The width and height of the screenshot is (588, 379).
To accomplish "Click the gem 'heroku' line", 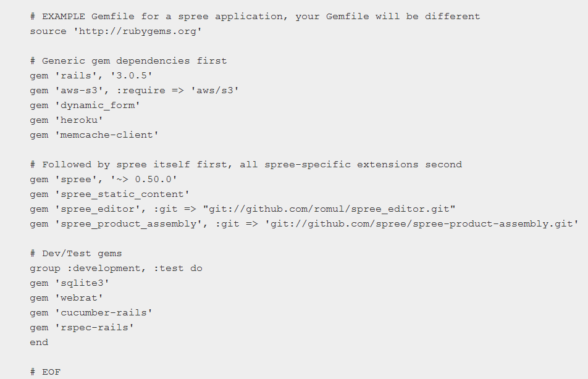I will tap(66, 120).
